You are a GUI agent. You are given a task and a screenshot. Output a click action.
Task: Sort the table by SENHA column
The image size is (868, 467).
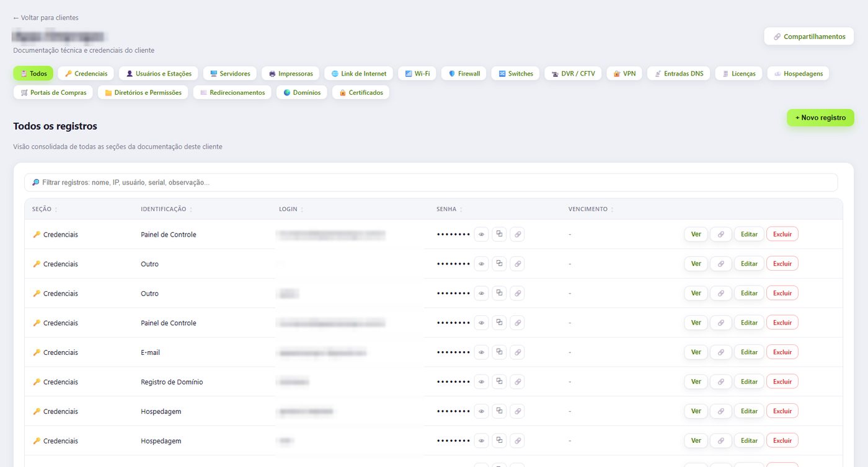pyautogui.click(x=449, y=209)
